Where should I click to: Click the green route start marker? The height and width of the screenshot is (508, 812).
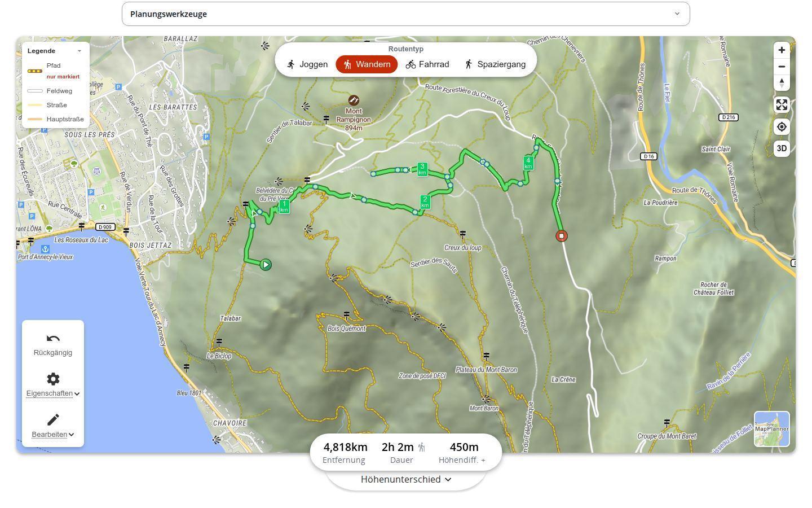[x=266, y=265]
